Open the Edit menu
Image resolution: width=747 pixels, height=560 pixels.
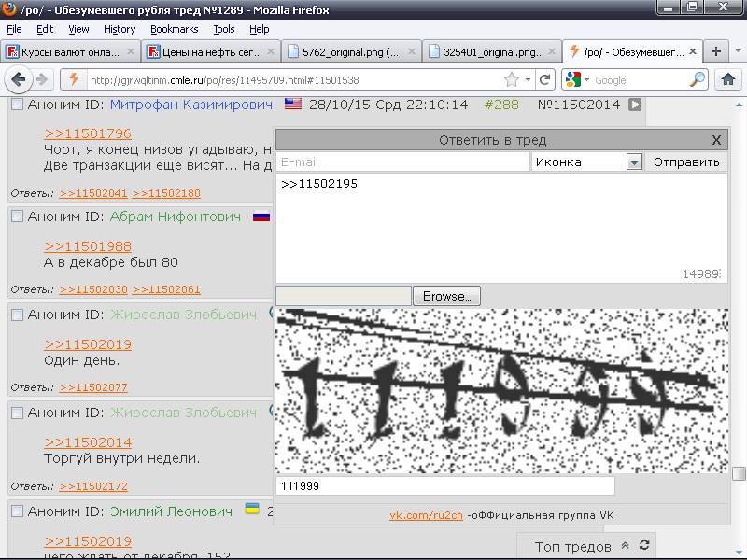pyautogui.click(x=45, y=29)
